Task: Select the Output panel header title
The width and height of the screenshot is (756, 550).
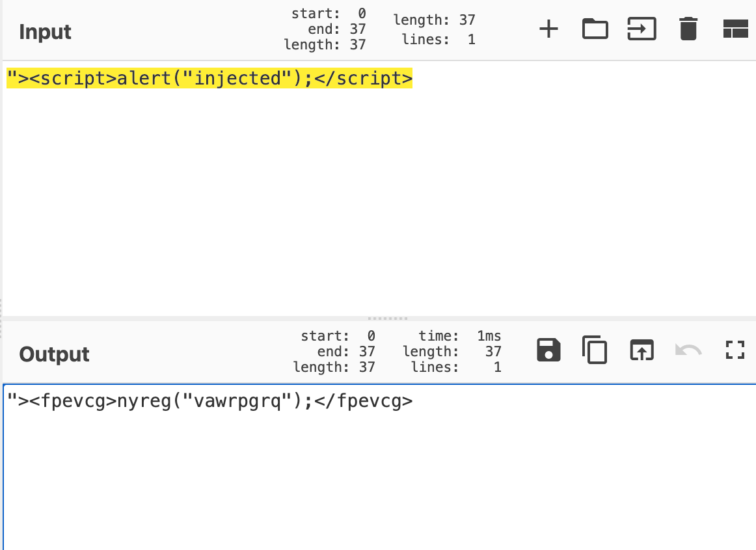Action: click(54, 354)
